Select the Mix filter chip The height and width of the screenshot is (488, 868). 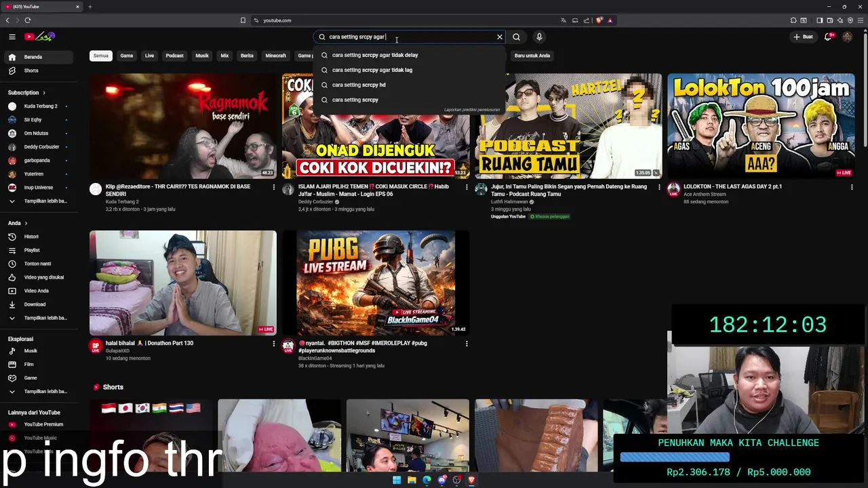point(224,56)
